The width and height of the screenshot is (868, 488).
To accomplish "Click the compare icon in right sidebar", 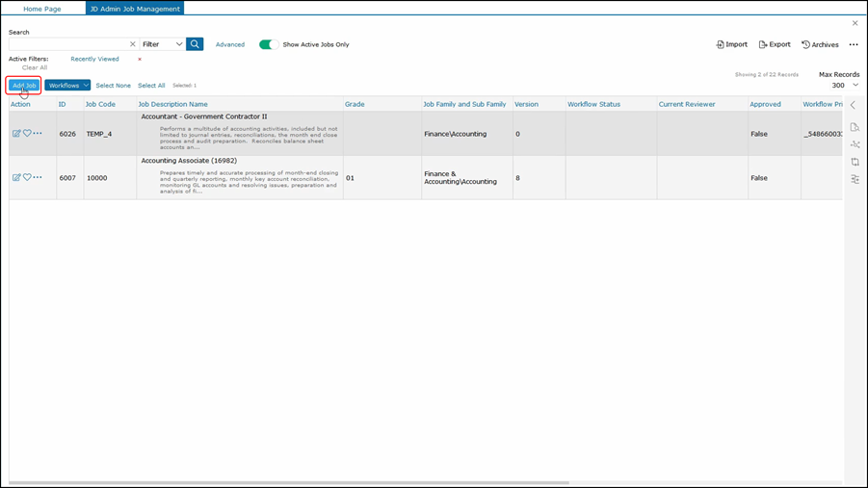I will pyautogui.click(x=855, y=162).
